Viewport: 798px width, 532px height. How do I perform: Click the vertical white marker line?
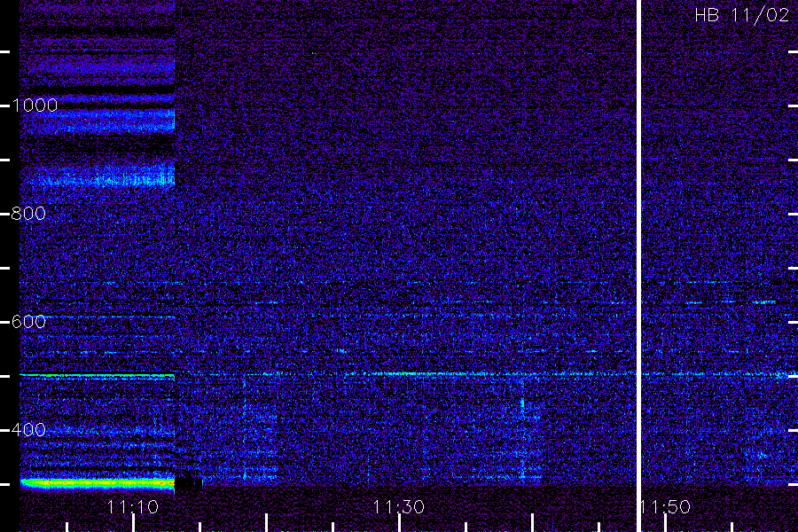638,266
